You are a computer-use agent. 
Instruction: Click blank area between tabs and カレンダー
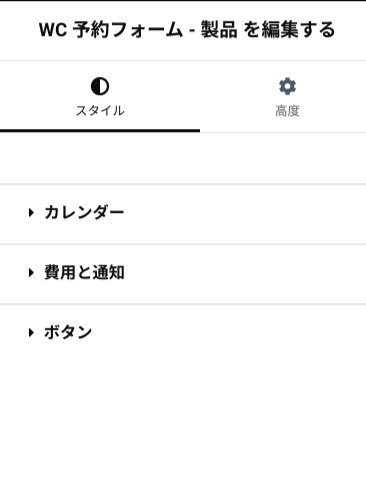click(x=183, y=158)
